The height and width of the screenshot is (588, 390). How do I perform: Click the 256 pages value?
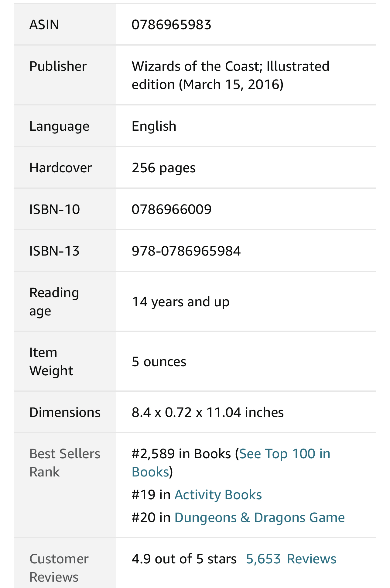point(163,168)
